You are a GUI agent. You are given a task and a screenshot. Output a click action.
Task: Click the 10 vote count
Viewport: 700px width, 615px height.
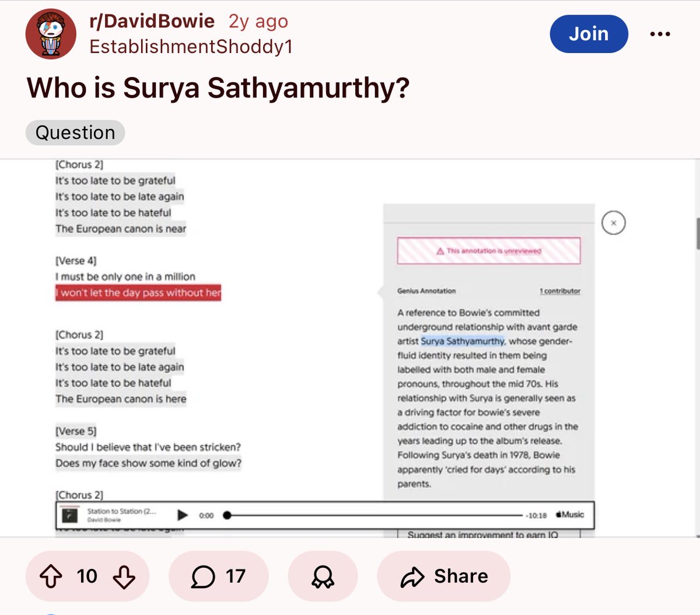[x=87, y=576]
